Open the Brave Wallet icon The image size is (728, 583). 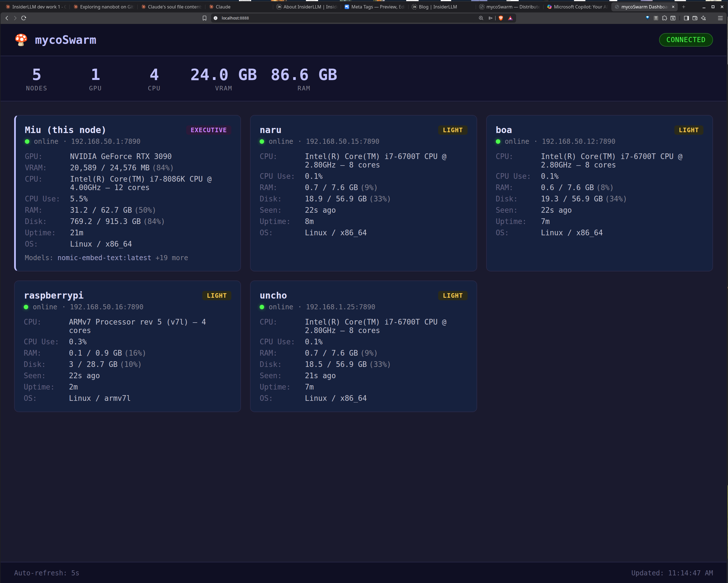point(695,18)
